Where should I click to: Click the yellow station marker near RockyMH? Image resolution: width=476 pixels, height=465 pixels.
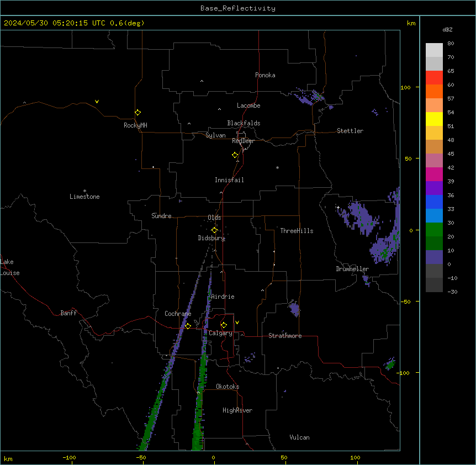138,113
